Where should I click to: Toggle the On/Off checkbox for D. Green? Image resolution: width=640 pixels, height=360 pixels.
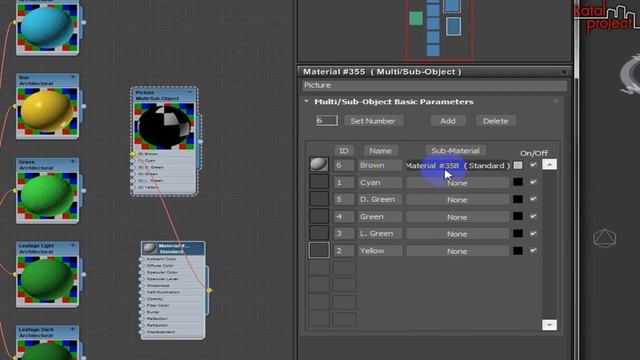coord(533,199)
